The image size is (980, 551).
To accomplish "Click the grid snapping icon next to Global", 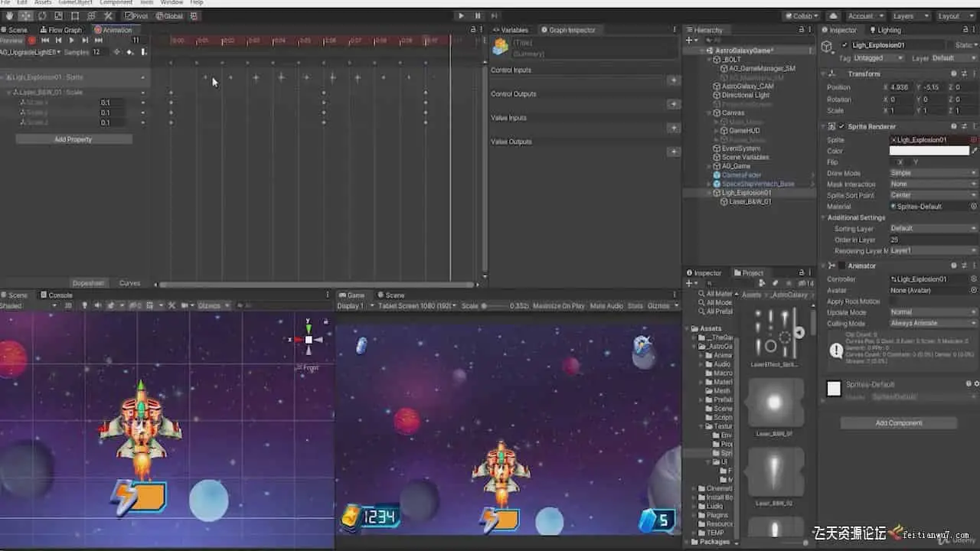I will pyautogui.click(x=194, y=15).
